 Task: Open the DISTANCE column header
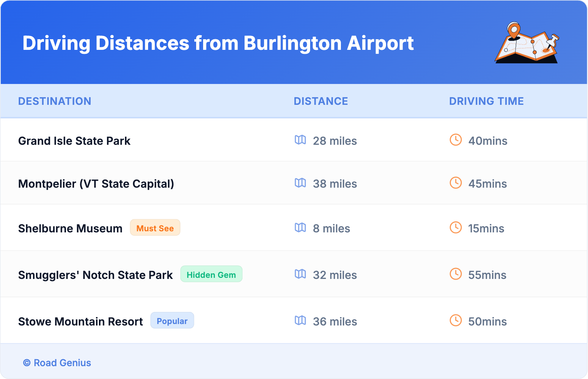(321, 101)
